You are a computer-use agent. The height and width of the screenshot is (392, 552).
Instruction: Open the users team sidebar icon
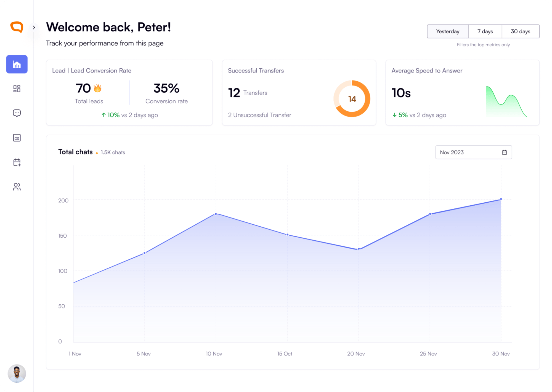coord(17,187)
